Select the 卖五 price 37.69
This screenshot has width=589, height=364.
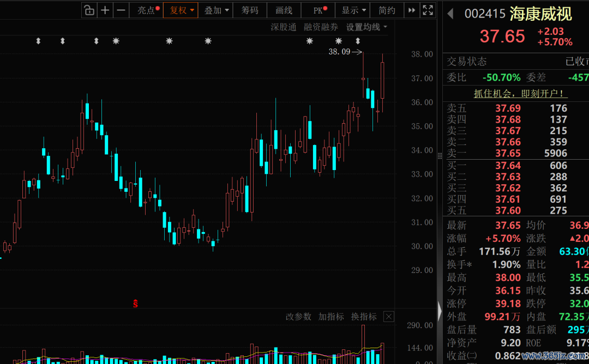click(x=508, y=108)
